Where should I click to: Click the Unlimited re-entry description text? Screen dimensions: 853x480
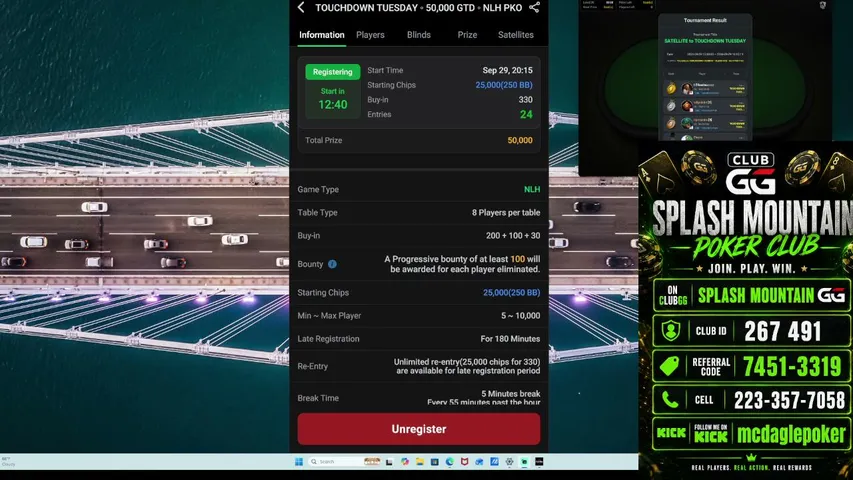point(467,366)
